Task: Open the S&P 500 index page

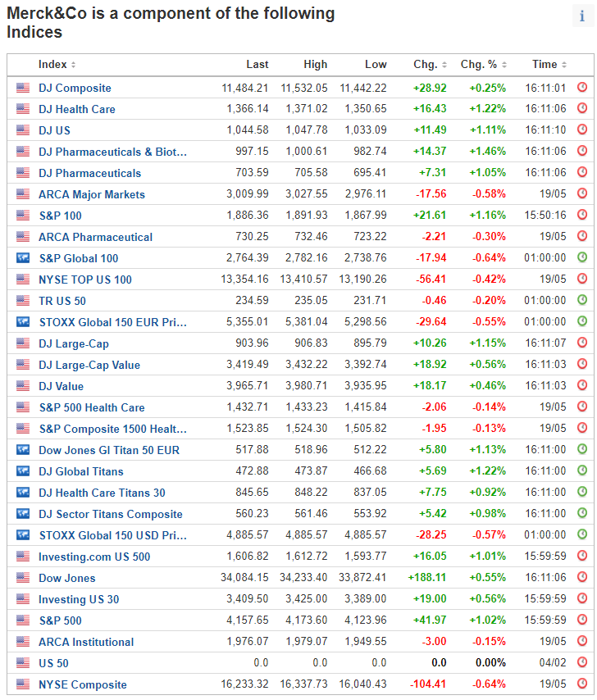Action: 60,620
